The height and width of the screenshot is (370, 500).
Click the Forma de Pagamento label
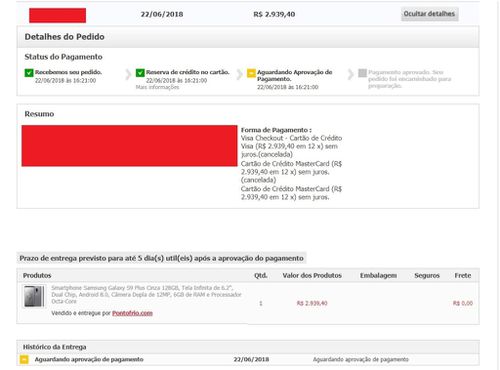tap(276, 130)
